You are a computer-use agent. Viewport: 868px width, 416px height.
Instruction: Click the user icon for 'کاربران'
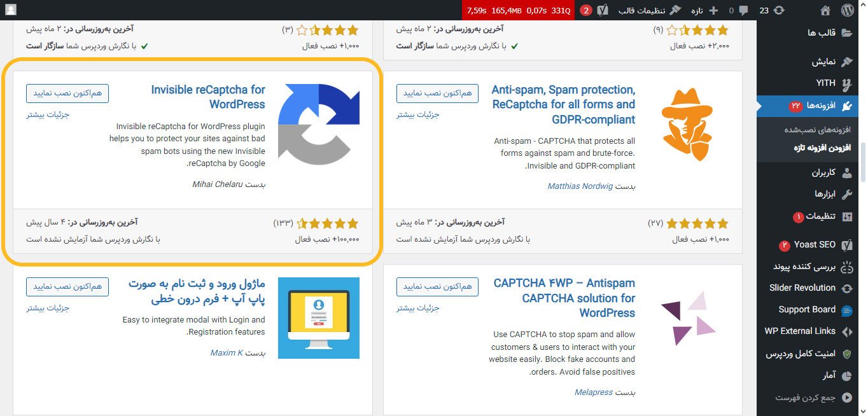tap(847, 173)
